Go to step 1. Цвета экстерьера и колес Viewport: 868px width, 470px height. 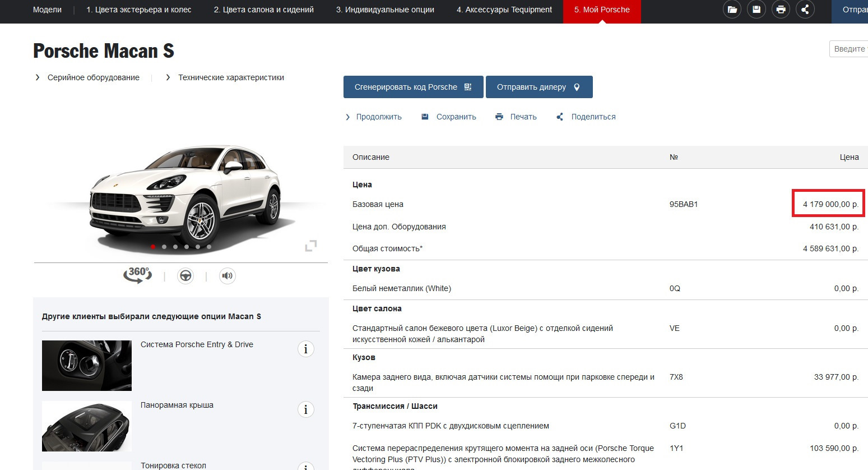coord(139,10)
